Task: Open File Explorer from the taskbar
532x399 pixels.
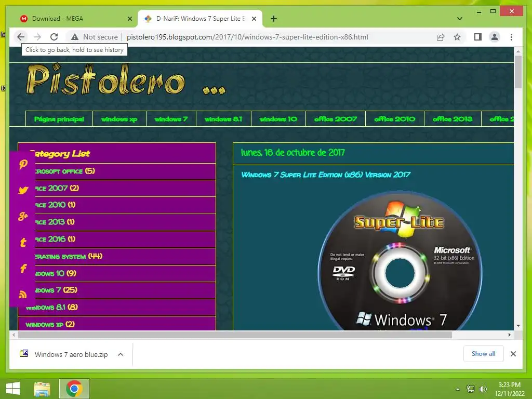Action: (42, 389)
